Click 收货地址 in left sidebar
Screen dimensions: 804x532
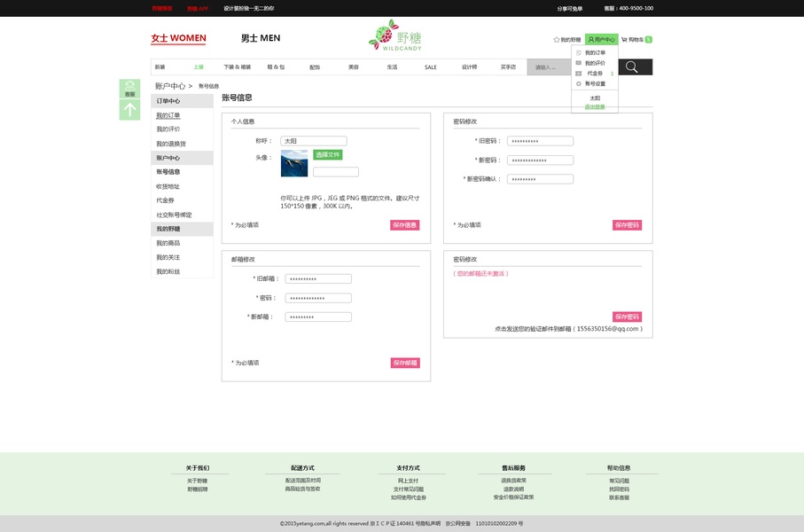click(168, 186)
